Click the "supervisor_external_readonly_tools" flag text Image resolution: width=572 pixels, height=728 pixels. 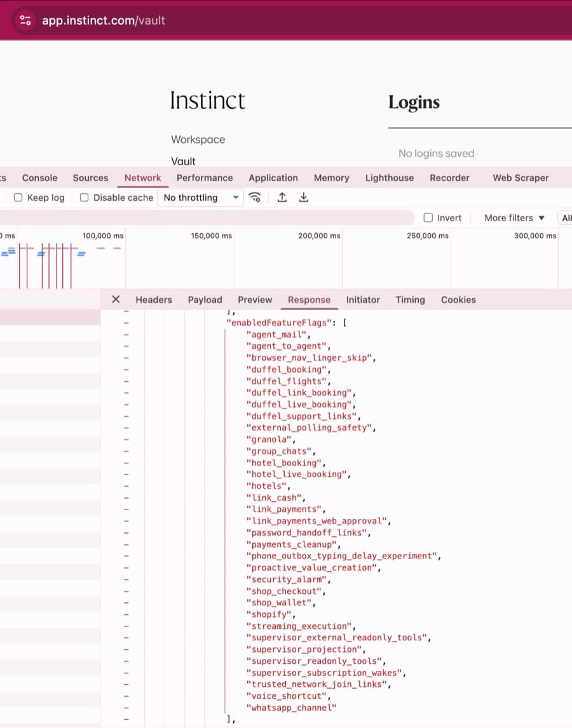click(336, 637)
